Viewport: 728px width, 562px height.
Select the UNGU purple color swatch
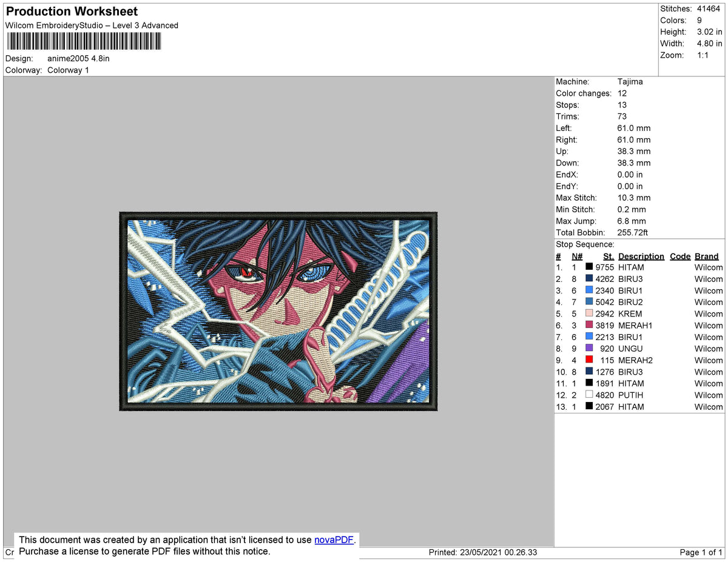tap(587, 349)
